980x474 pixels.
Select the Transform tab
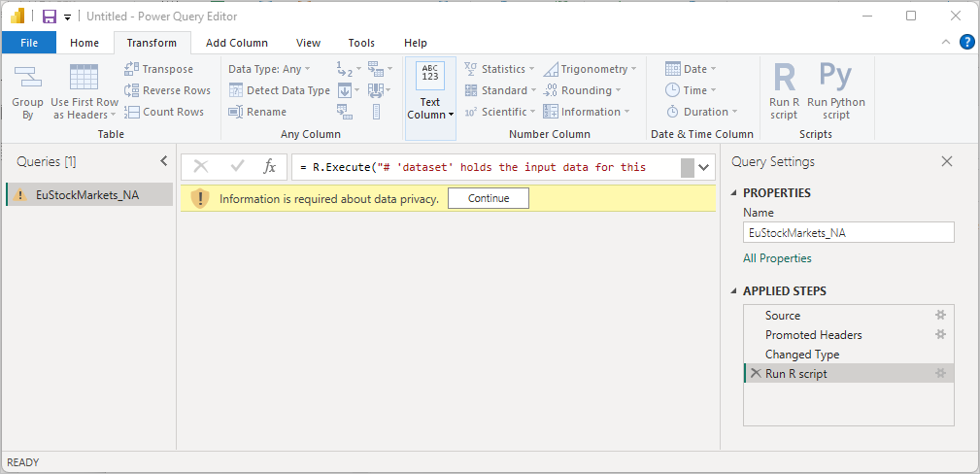[x=152, y=43]
